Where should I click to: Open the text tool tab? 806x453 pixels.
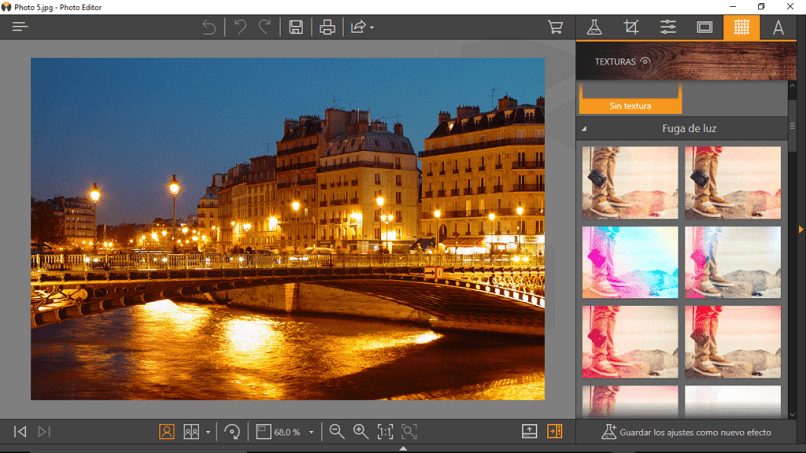(x=778, y=27)
